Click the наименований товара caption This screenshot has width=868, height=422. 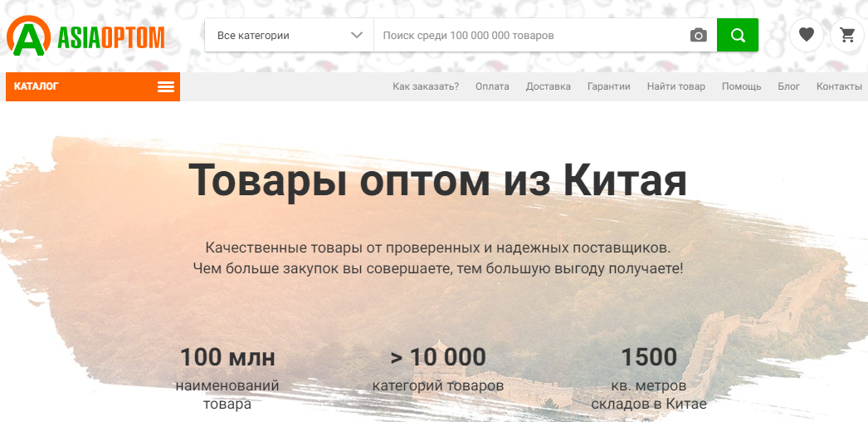(x=227, y=395)
